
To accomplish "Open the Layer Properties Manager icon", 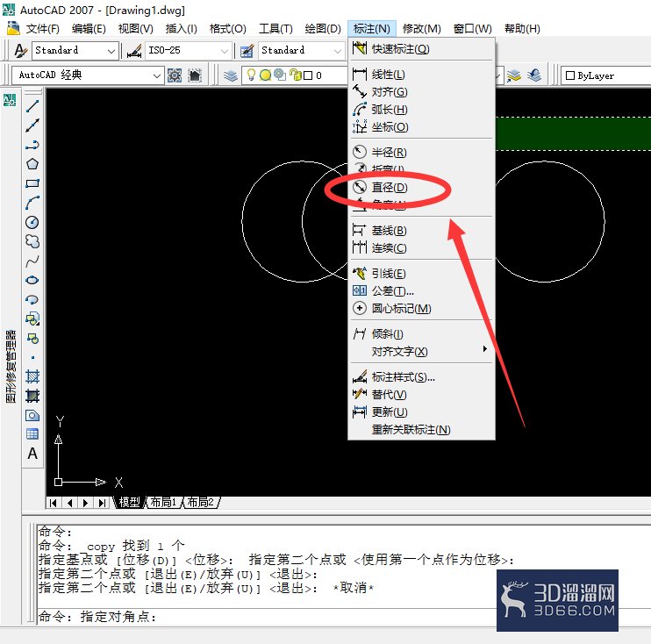I will (x=231, y=75).
